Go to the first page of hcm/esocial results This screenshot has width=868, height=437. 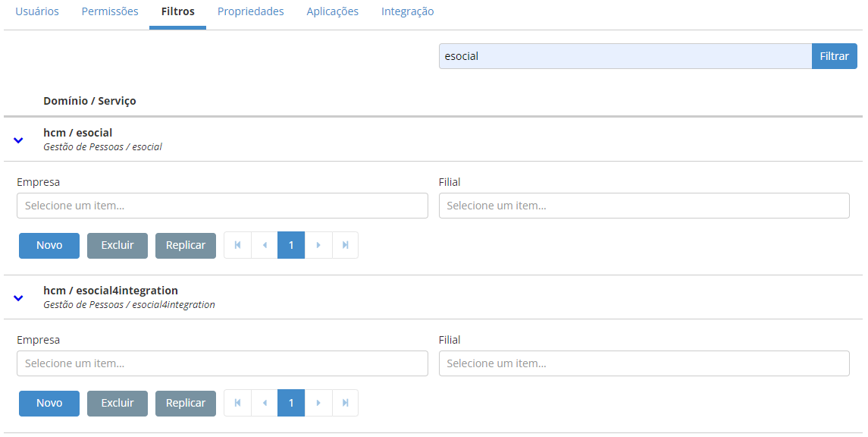point(237,244)
